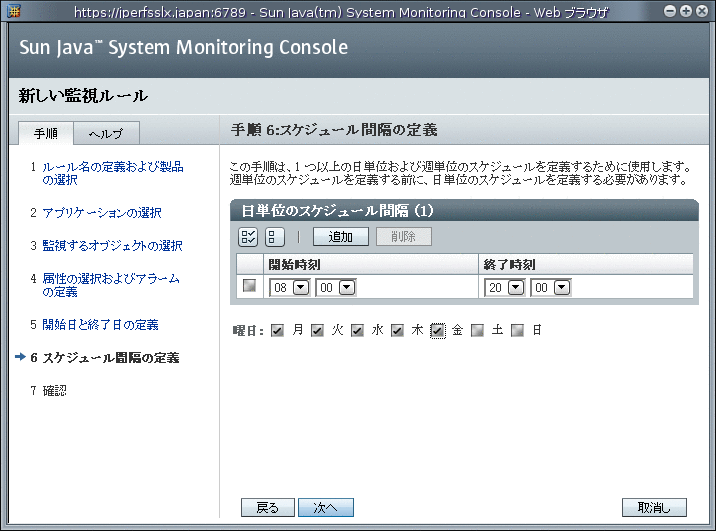Tick the row checkbox for the 08:00 schedule
The image size is (716, 531).
tap(249, 286)
